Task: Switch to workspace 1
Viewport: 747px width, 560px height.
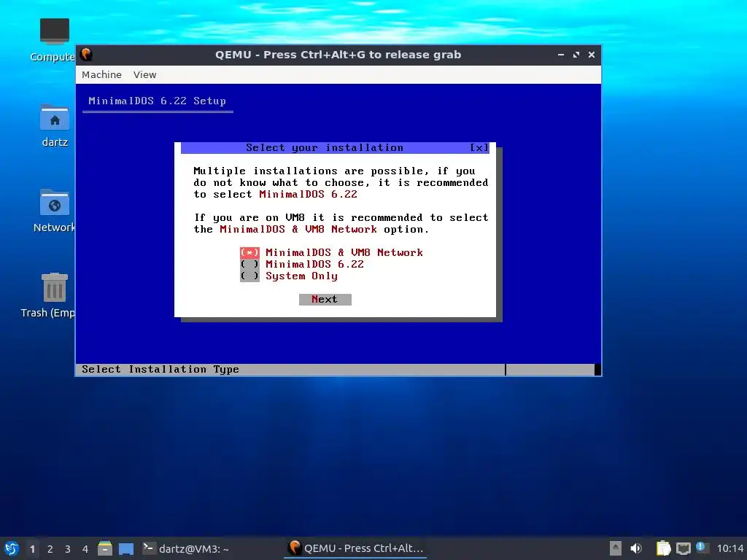Action: coord(32,549)
